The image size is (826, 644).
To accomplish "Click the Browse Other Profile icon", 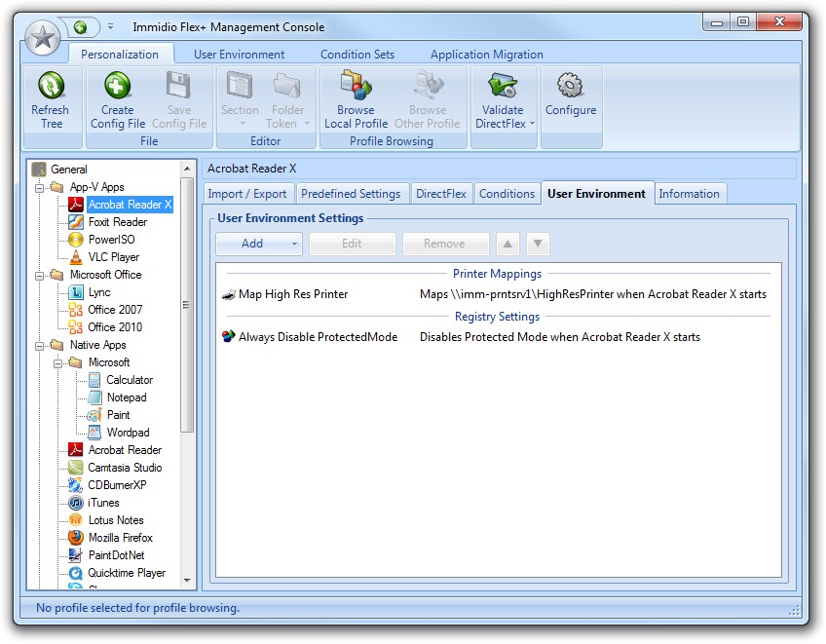I will (428, 86).
